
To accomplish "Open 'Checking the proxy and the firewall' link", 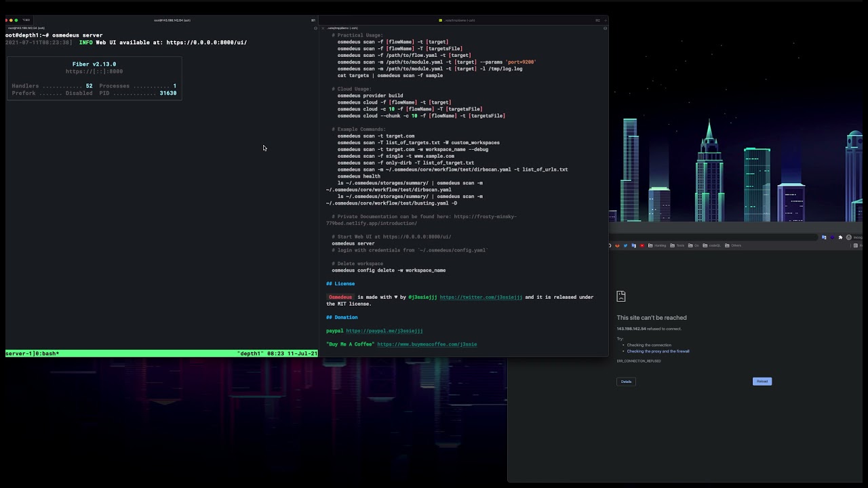I will [x=658, y=351].
